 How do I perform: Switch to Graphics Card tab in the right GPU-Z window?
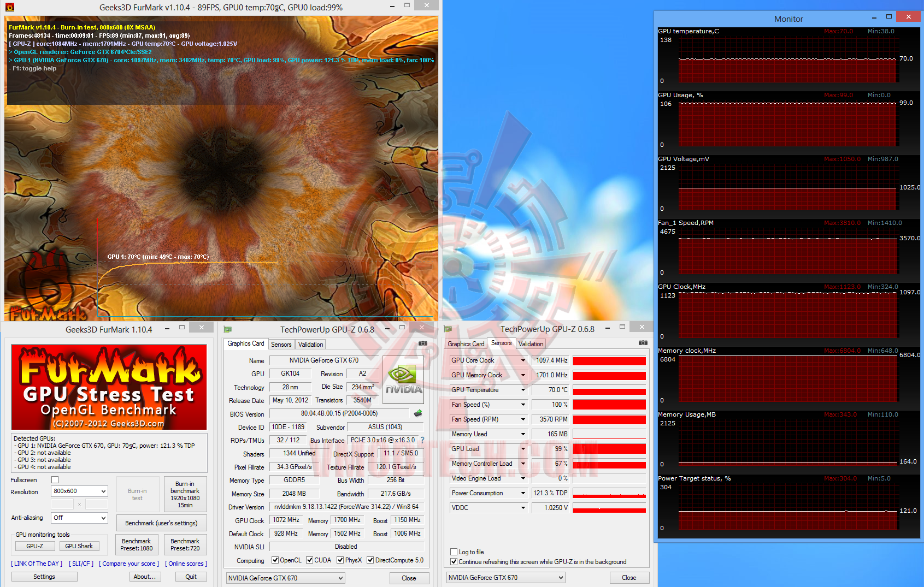click(466, 344)
